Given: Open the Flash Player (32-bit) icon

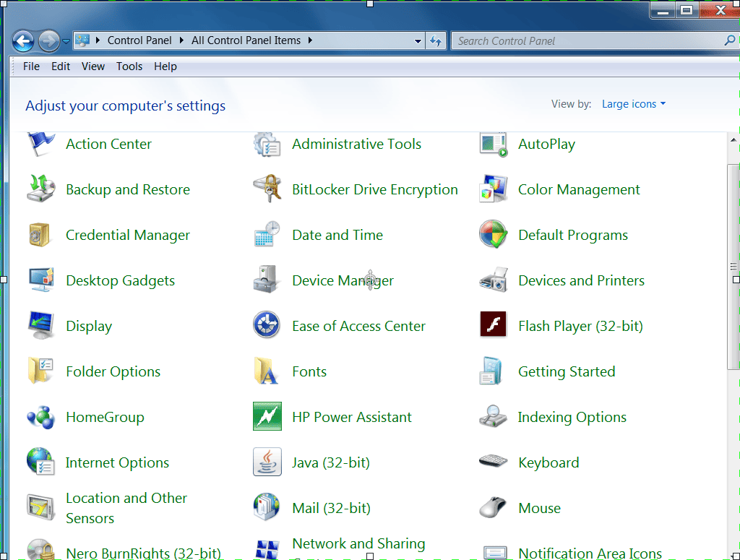Looking at the screenshot, I should [493, 325].
